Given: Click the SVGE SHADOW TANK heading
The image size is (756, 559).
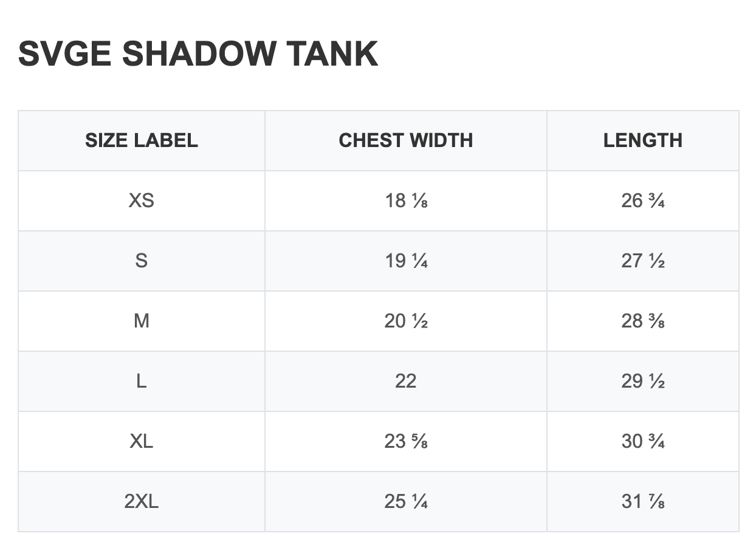Looking at the screenshot, I should (198, 53).
